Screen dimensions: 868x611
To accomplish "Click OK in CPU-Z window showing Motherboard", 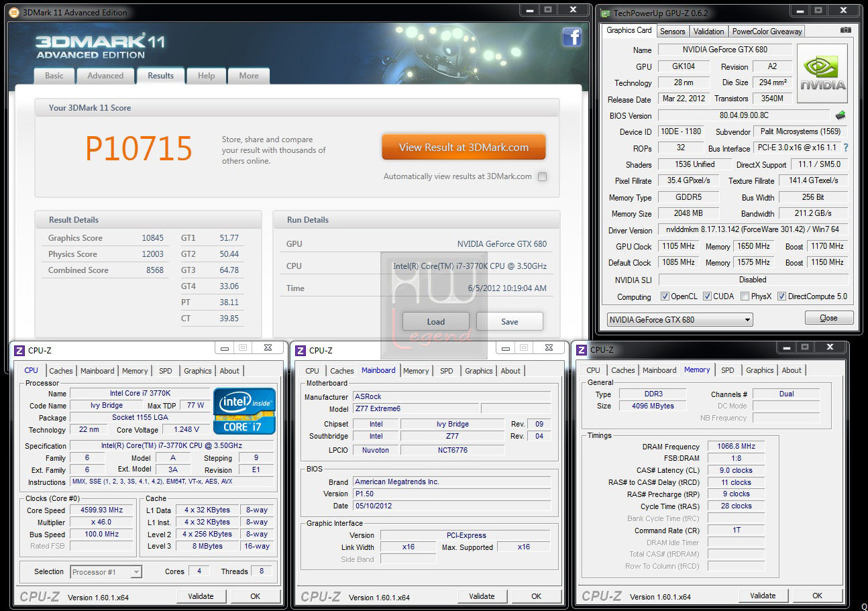I will (537, 596).
